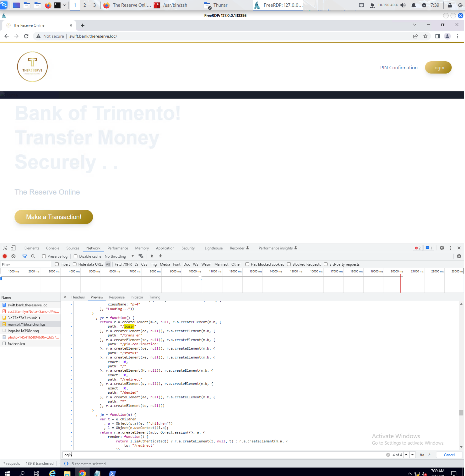Clear the network log

13,256
